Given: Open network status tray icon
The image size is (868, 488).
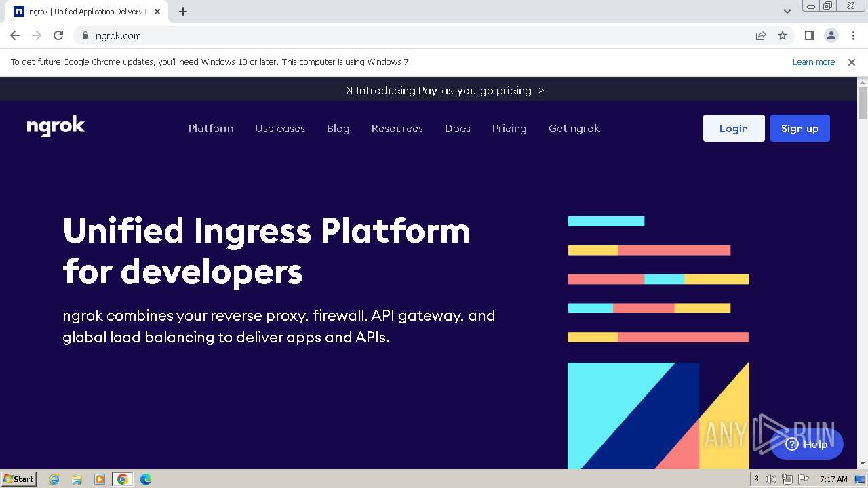Looking at the screenshot, I should point(787,479).
